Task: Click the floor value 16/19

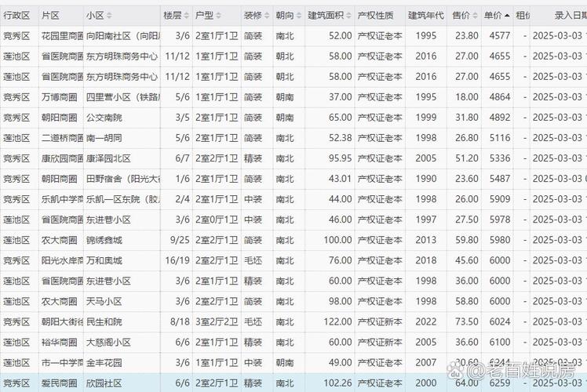Action: pyautogui.click(x=177, y=261)
